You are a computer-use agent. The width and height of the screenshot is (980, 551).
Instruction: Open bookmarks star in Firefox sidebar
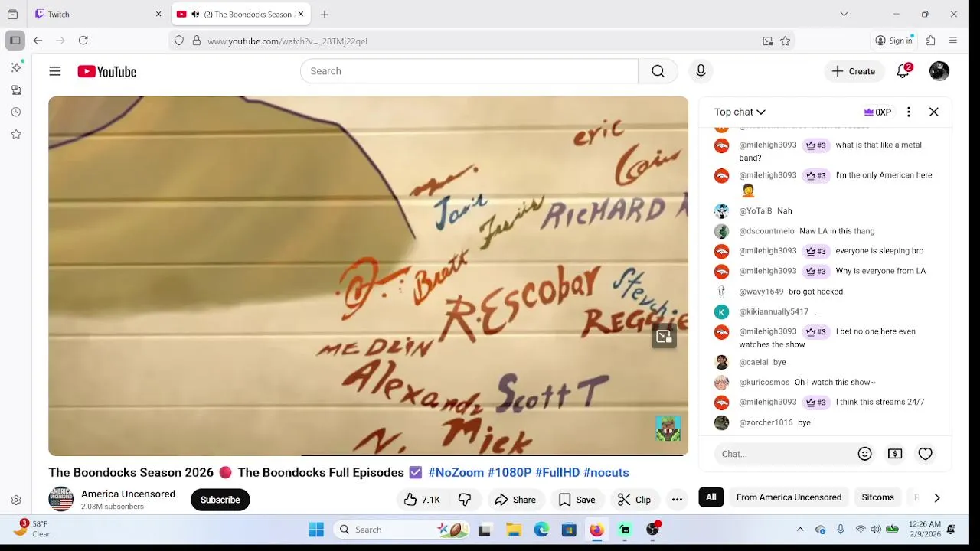coord(16,134)
